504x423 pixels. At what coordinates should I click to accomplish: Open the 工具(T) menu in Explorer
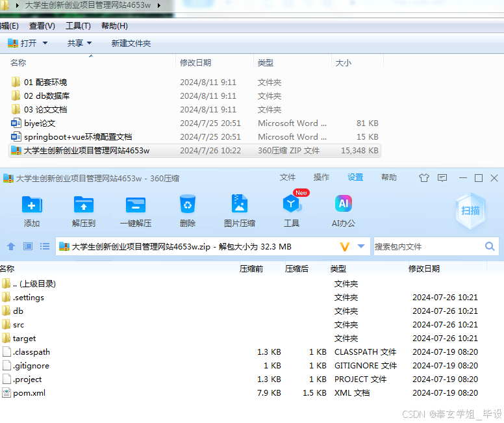pyautogui.click(x=78, y=26)
